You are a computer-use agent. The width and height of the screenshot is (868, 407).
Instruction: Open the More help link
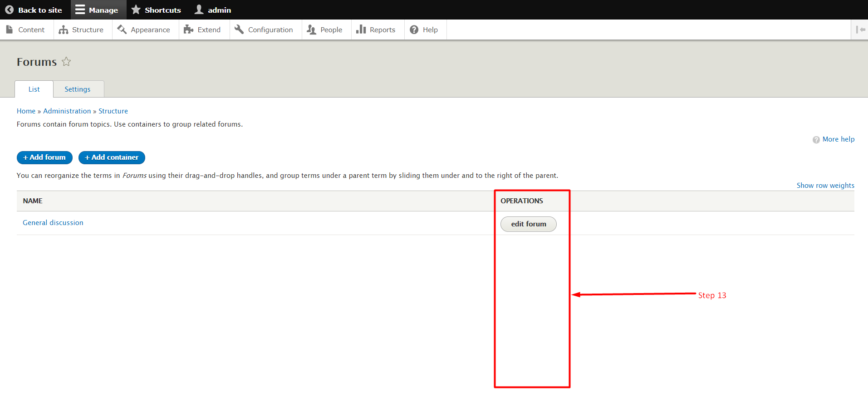[x=838, y=139]
